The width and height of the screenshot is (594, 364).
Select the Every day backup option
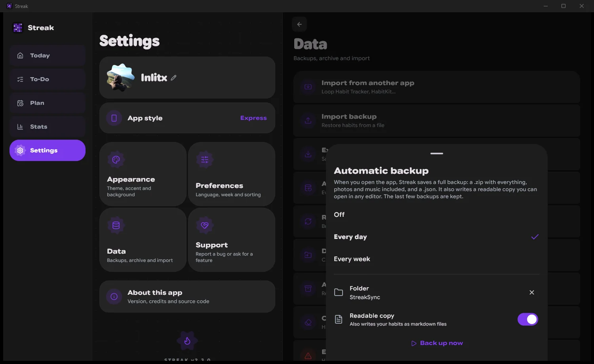[437, 237]
